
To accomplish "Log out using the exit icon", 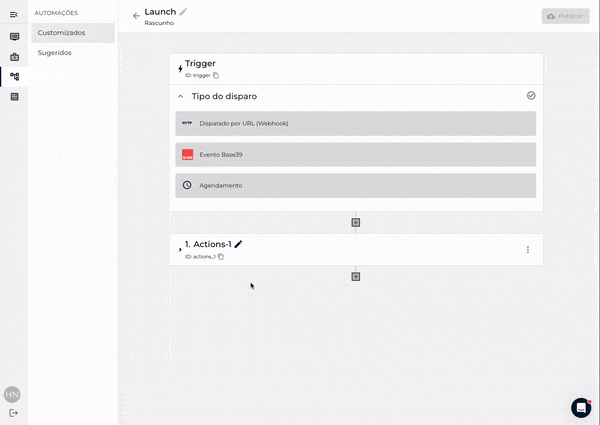I will click(x=14, y=413).
